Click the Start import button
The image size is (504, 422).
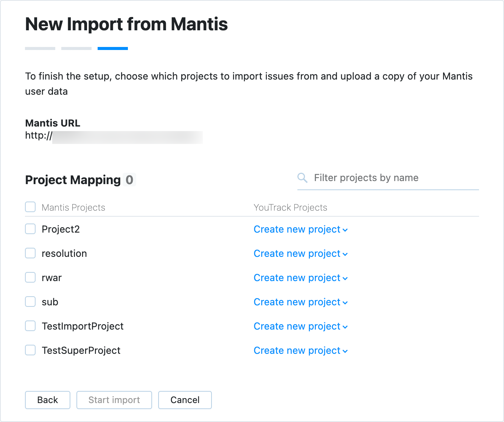pyautogui.click(x=114, y=400)
